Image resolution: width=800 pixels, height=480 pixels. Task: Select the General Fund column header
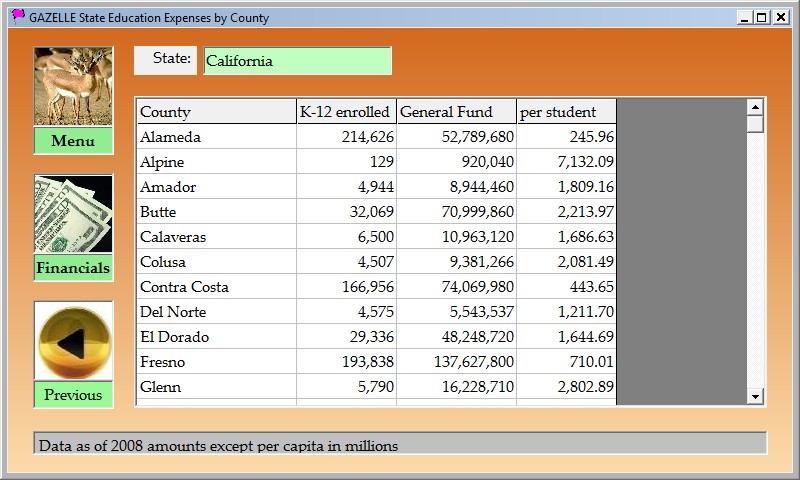[456, 112]
